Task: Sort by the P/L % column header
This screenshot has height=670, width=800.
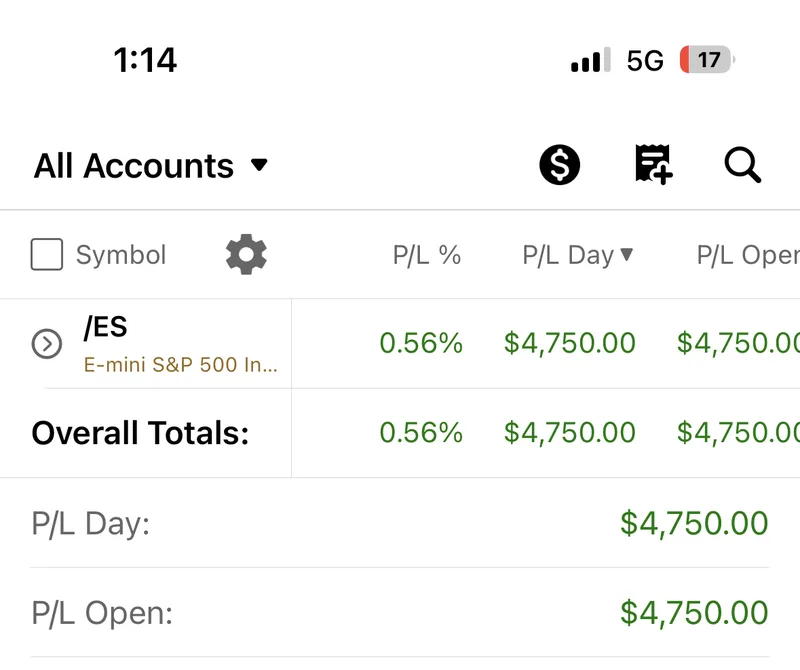Action: pos(427,255)
